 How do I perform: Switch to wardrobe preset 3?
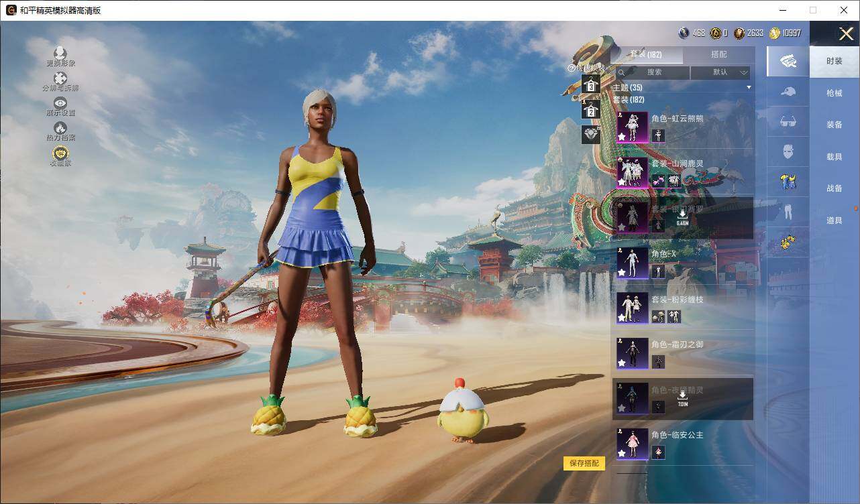(590, 85)
